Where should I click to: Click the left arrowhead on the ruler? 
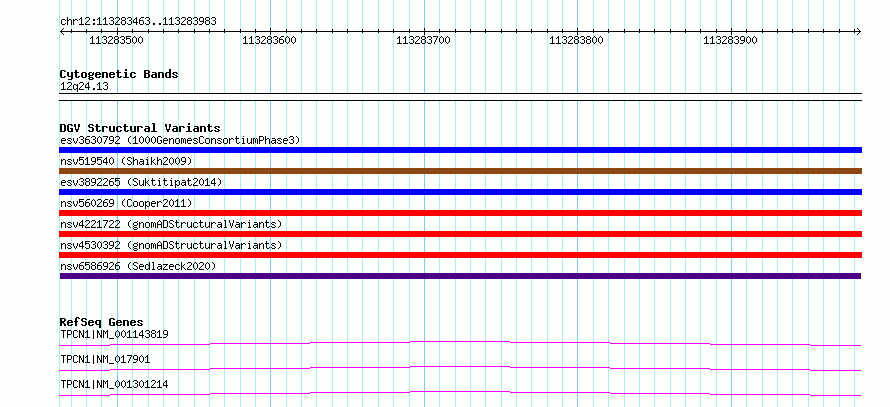[62, 32]
